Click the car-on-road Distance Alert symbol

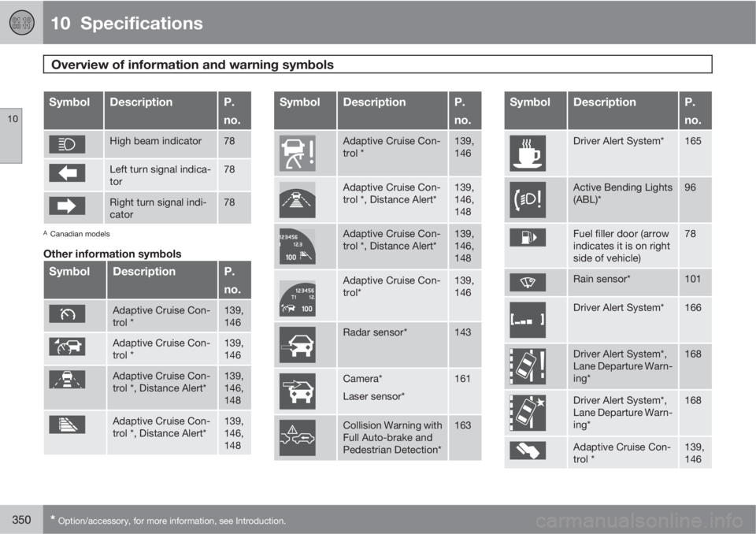(x=67, y=380)
